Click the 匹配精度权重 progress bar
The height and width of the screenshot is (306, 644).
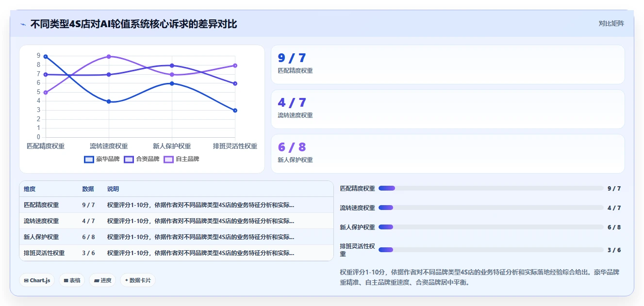[x=491, y=188]
